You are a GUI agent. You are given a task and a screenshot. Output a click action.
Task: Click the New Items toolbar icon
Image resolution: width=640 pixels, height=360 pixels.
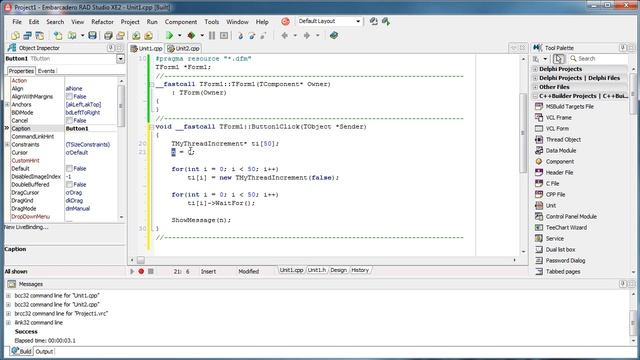58,36
